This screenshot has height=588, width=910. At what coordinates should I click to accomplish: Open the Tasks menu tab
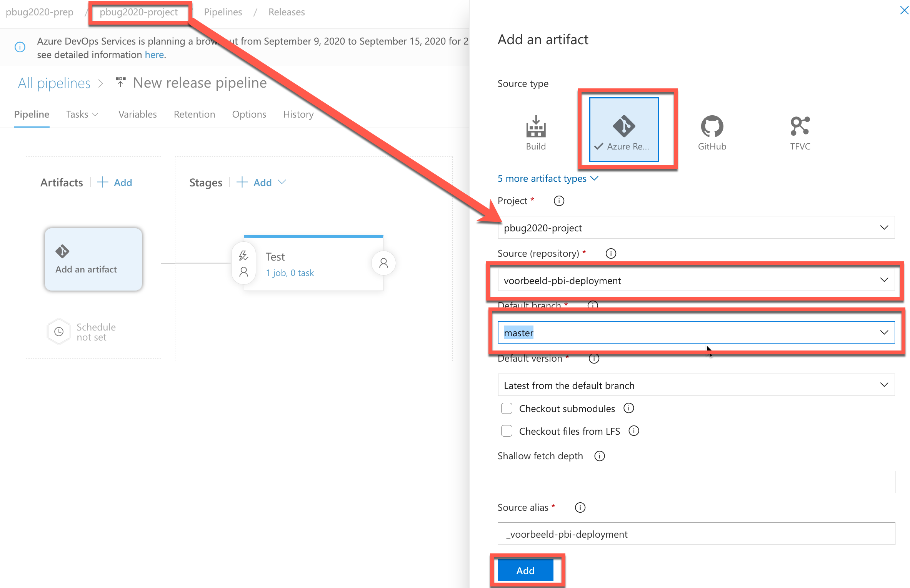pos(80,115)
